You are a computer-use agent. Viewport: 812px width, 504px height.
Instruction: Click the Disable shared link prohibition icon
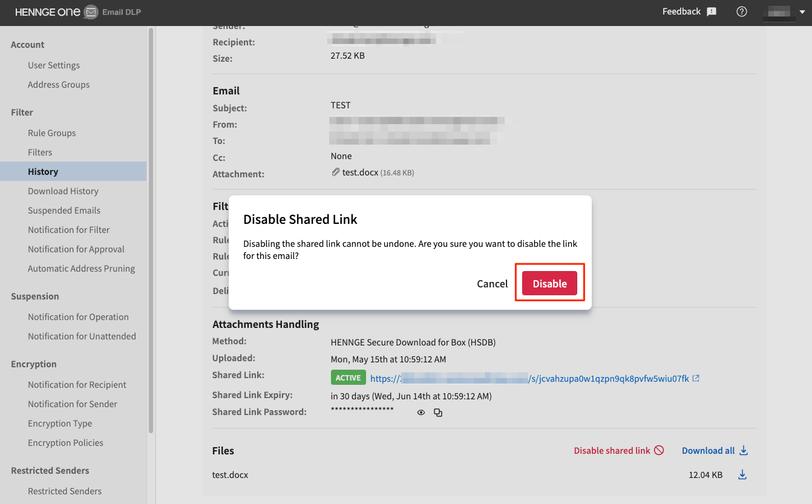click(660, 450)
